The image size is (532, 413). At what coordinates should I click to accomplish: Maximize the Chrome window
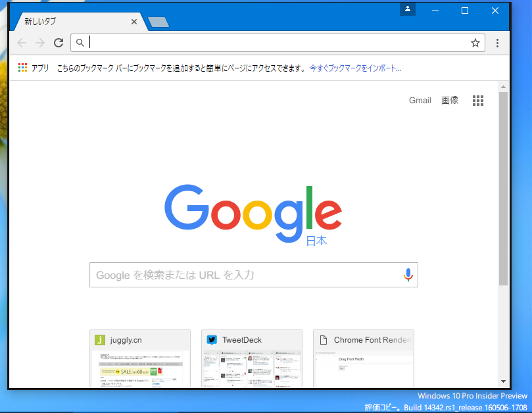pyautogui.click(x=465, y=11)
